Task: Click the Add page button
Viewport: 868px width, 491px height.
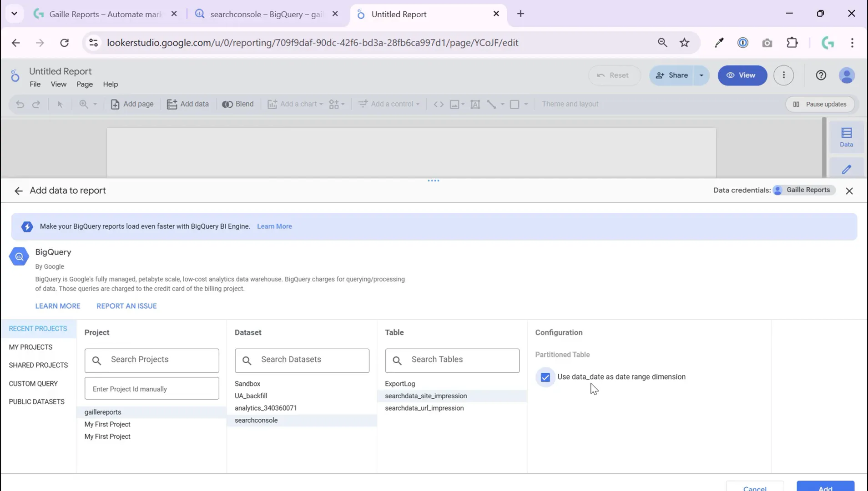Action: (x=132, y=104)
